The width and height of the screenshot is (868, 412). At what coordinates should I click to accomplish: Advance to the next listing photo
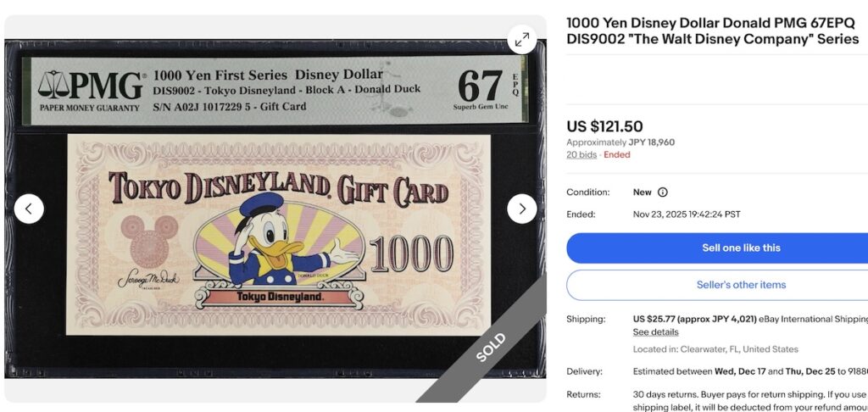(x=521, y=209)
